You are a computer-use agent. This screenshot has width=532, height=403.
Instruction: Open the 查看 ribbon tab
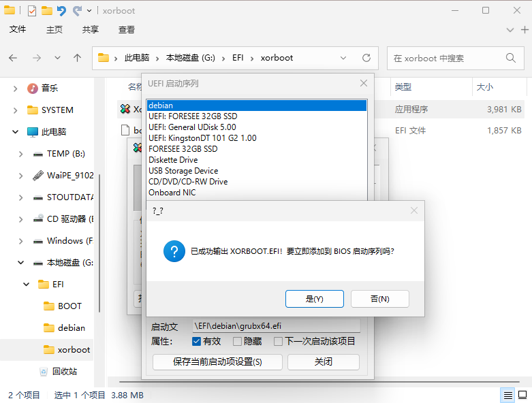(127, 29)
